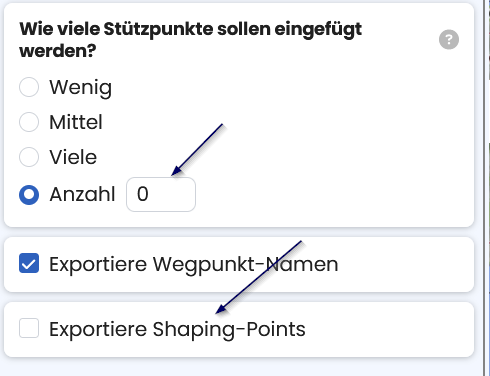Click the Viele label text
Image resolution: width=490 pixels, height=376 pixels.
pos(73,157)
